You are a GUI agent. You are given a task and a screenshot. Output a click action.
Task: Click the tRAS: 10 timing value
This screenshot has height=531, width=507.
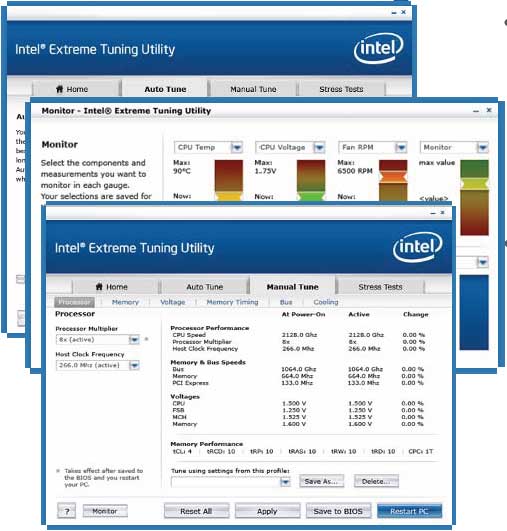click(x=302, y=451)
